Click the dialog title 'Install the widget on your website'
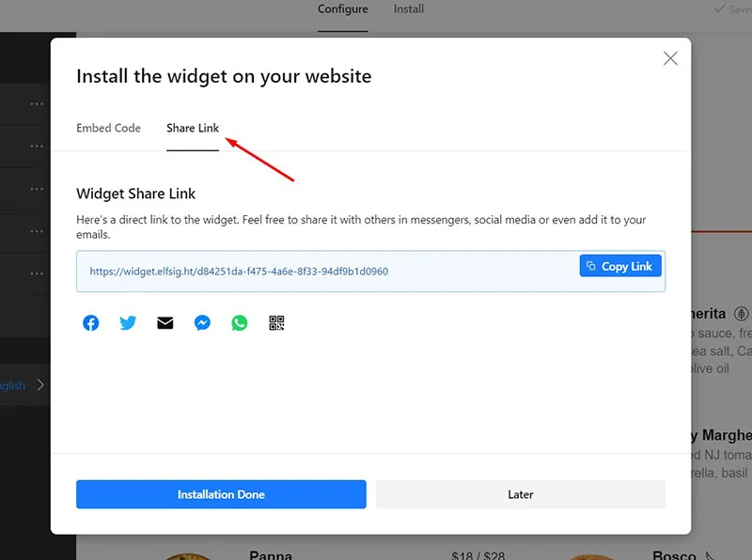The height and width of the screenshot is (560, 752). click(224, 77)
